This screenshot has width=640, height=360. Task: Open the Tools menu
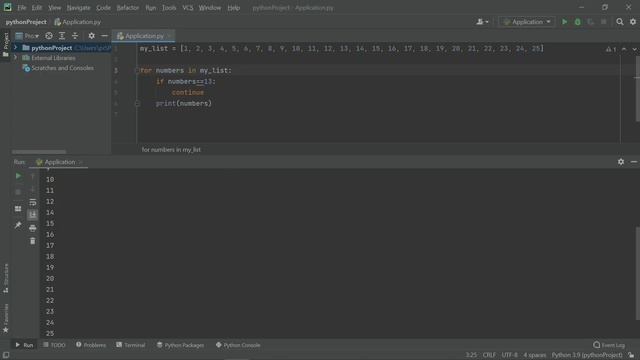169,8
